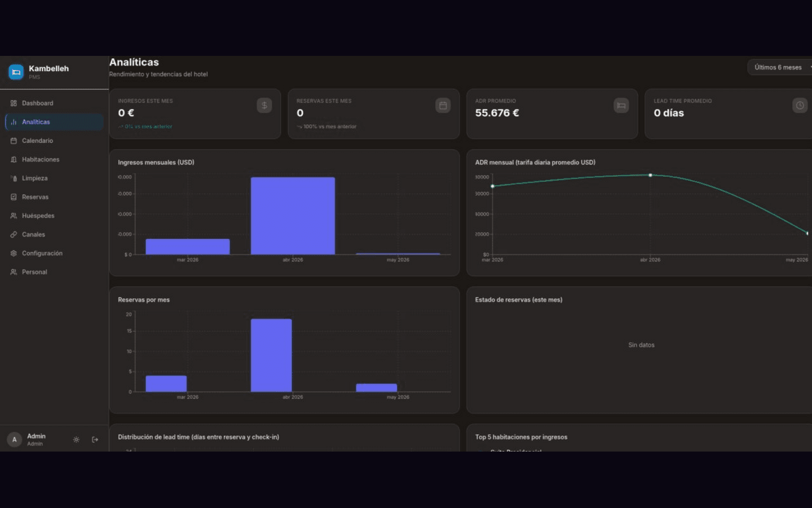
Task: Click the Ingresos mensuales (USD) chart title
Action: [156, 163]
